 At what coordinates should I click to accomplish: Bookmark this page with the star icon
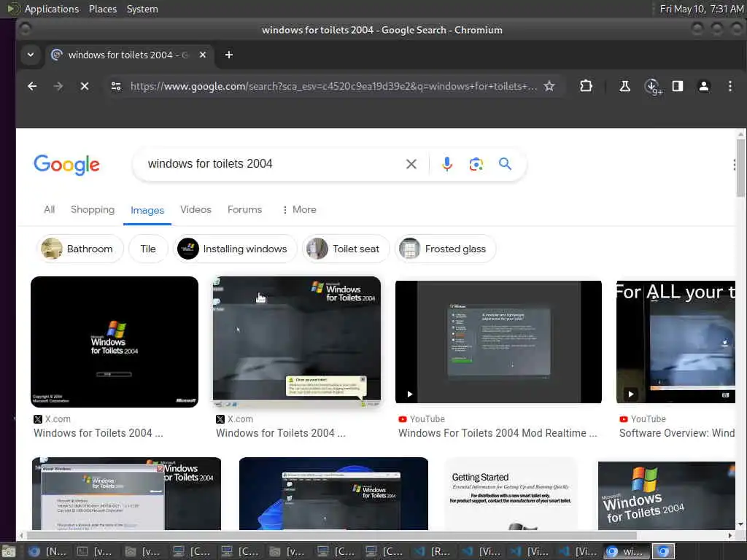point(549,86)
